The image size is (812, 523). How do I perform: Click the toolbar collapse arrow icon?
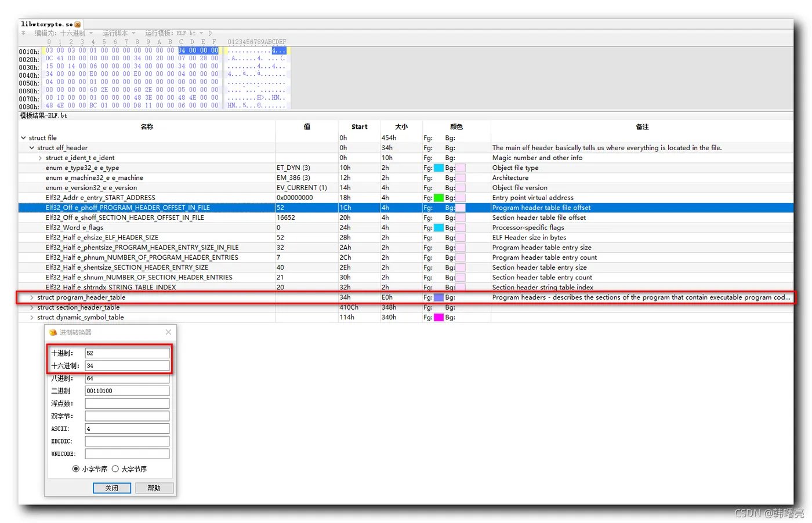pyautogui.click(x=23, y=33)
